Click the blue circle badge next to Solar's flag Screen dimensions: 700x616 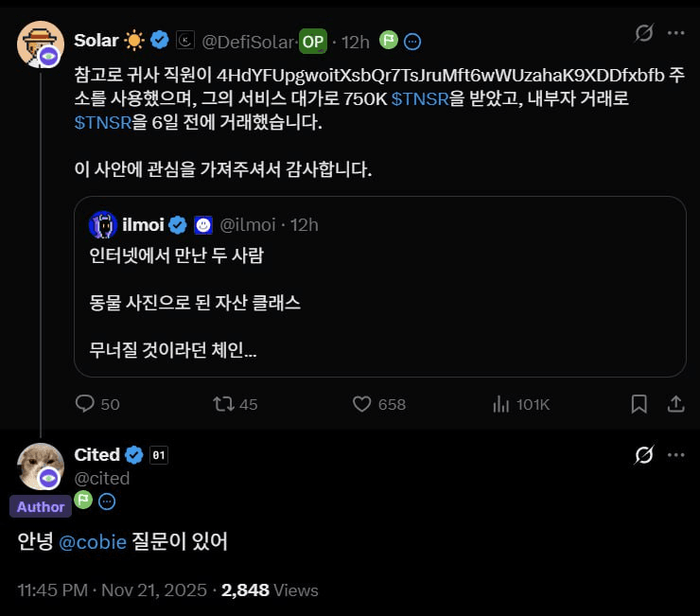coord(412,42)
